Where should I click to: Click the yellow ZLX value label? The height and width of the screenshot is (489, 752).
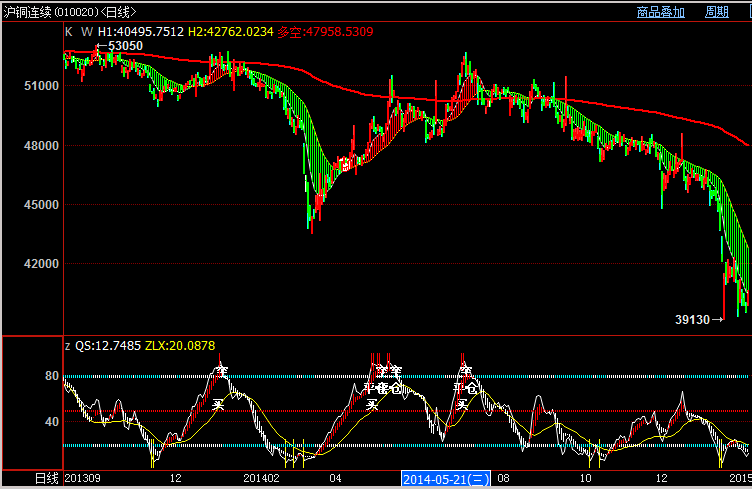tap(180, 346)
